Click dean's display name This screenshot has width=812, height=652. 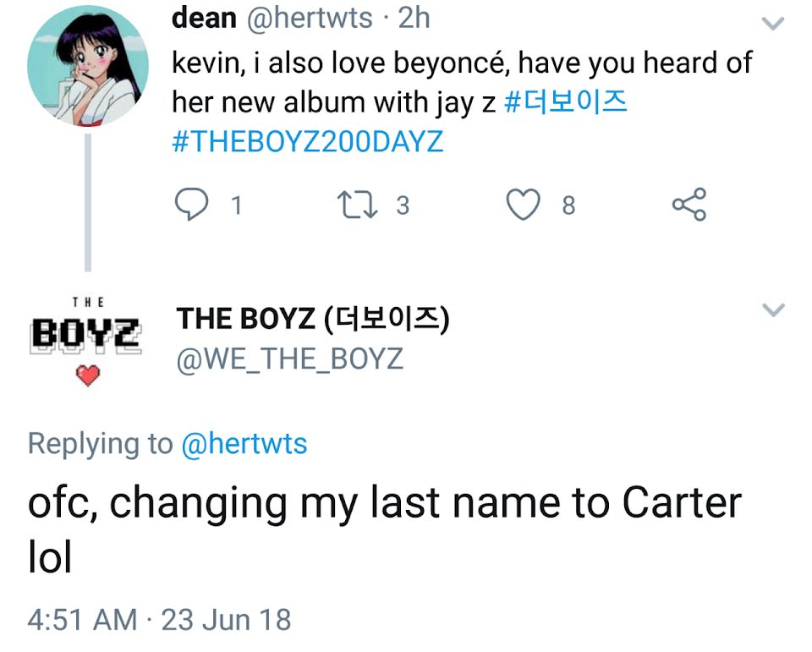[x=204, y=18]
